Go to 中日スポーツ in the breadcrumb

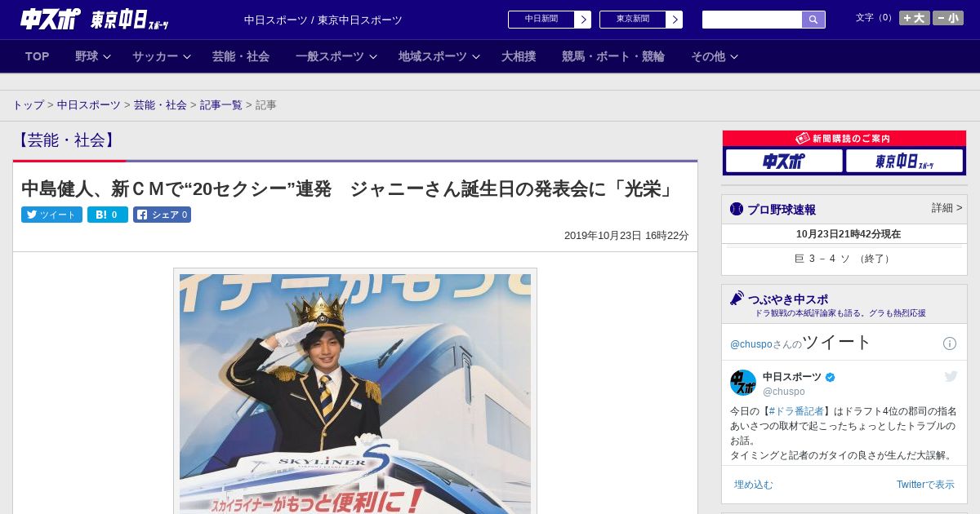(89, 105)
